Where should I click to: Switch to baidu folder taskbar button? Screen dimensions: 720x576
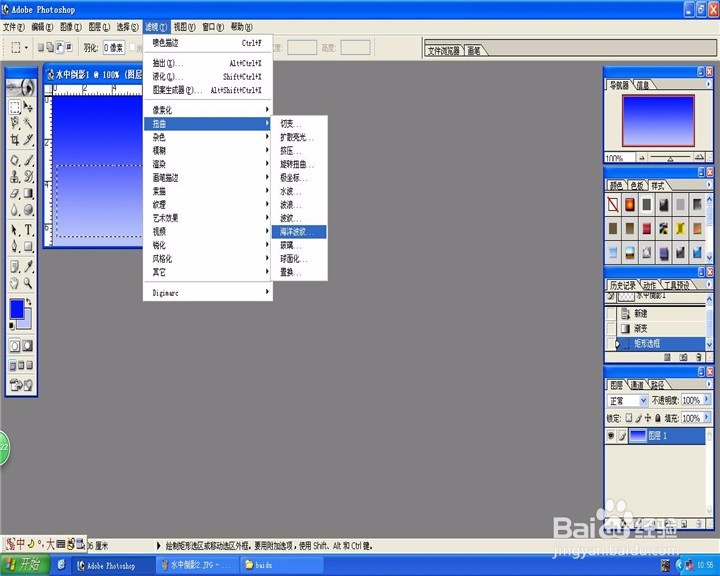[281, 565]
